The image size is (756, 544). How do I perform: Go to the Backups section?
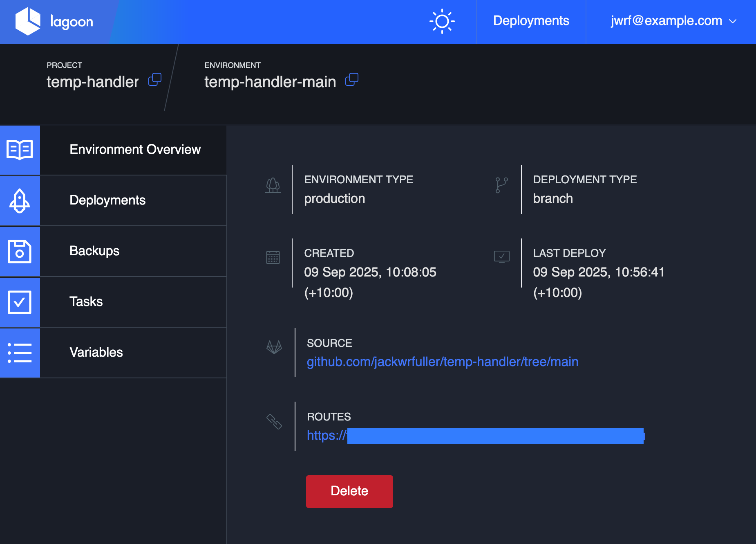pyautogui.click(x=94, y=251)
